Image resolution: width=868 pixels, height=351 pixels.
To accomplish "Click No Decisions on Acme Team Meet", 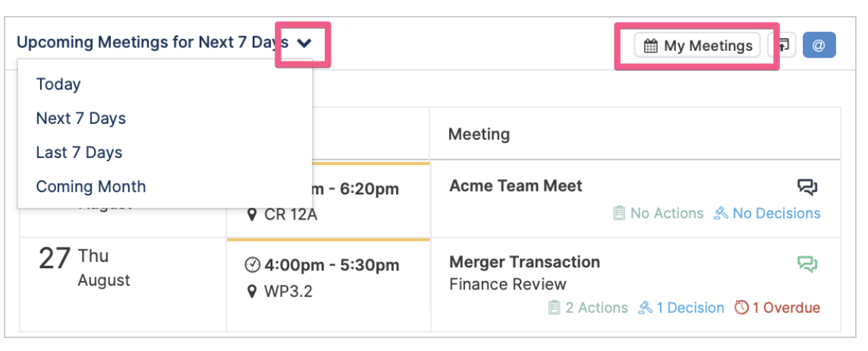I will 767,213.
